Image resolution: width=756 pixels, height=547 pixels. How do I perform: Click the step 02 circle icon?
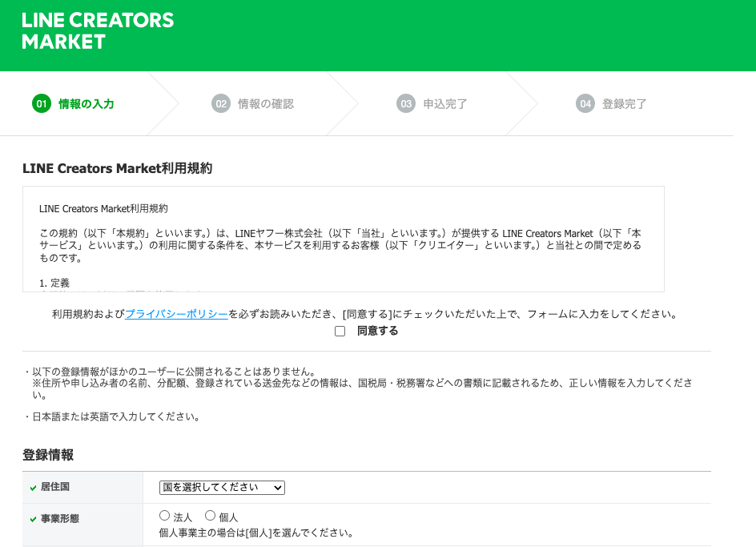point(221,103)
